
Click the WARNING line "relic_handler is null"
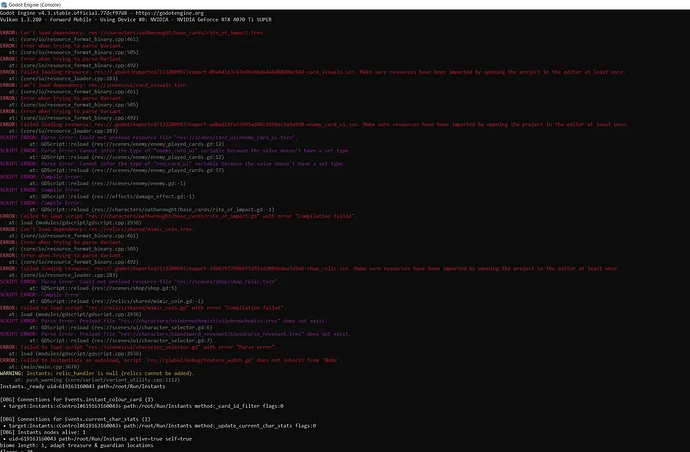[97, 373]
